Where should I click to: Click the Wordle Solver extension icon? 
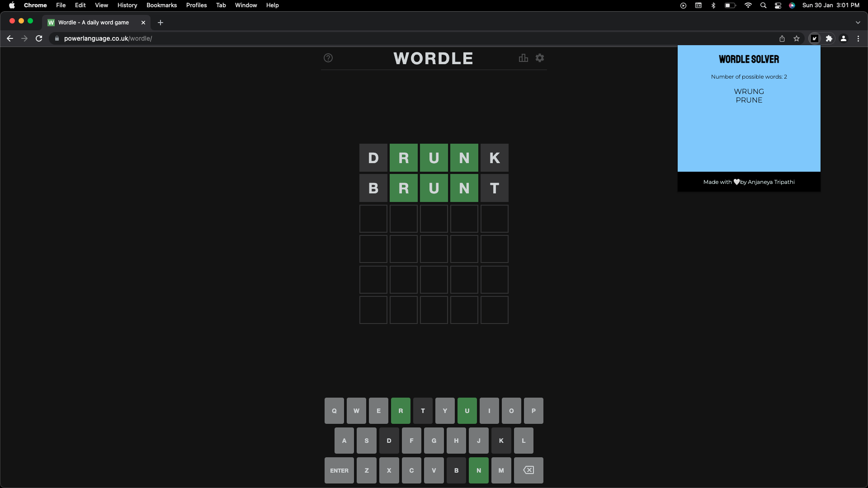click(x=815, y=38)
